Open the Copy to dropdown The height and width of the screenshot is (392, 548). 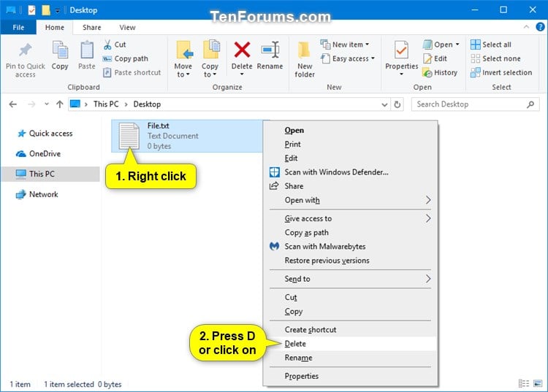point(210,59)
